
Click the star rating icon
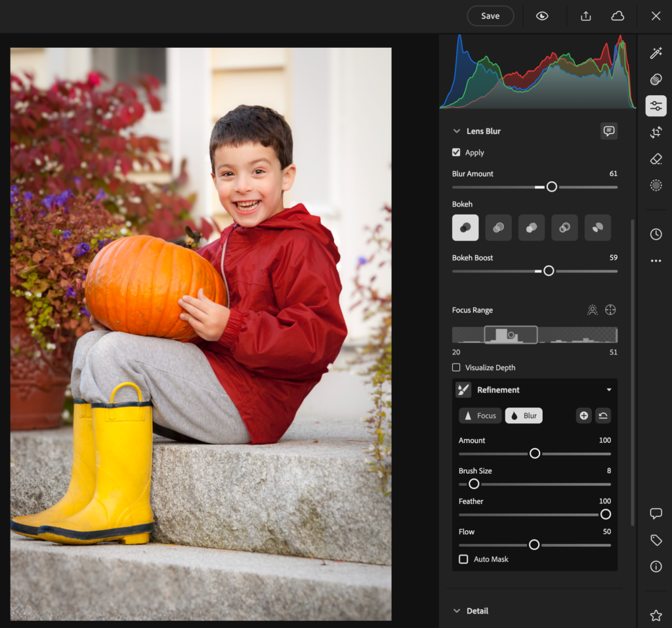[656, 616]
